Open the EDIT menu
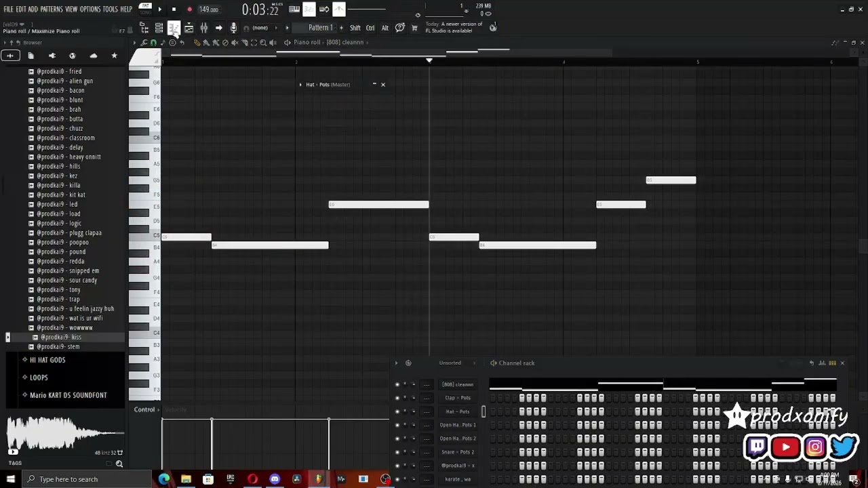The image size is (868, 488). point(21,9)
